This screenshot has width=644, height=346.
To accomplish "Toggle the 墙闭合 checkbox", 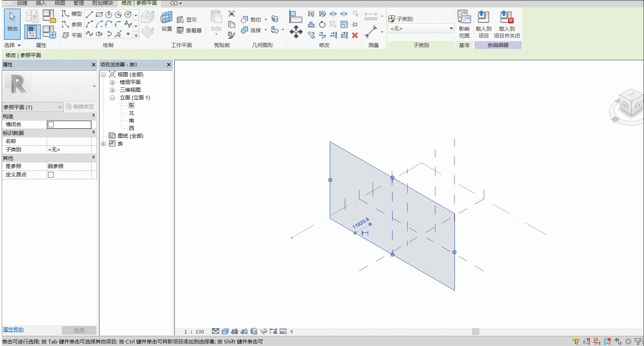I will tap(51, 125).
